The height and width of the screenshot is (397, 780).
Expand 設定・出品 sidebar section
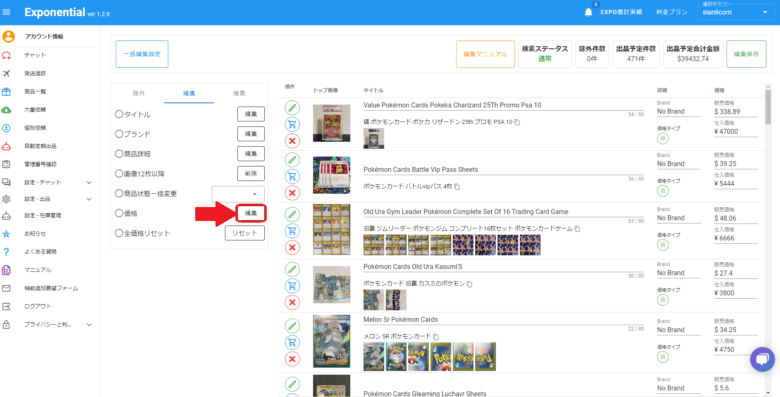click(x=89, y=199)
